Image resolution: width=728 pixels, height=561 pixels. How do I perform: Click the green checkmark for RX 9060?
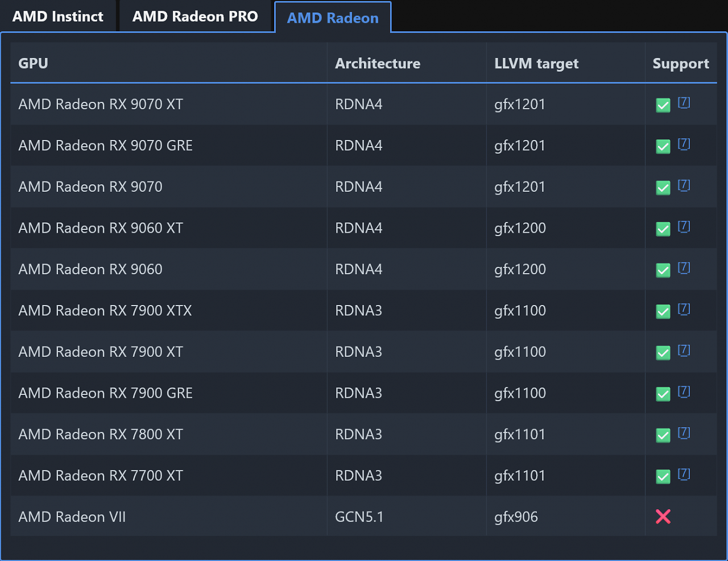[x=663, y=270]
